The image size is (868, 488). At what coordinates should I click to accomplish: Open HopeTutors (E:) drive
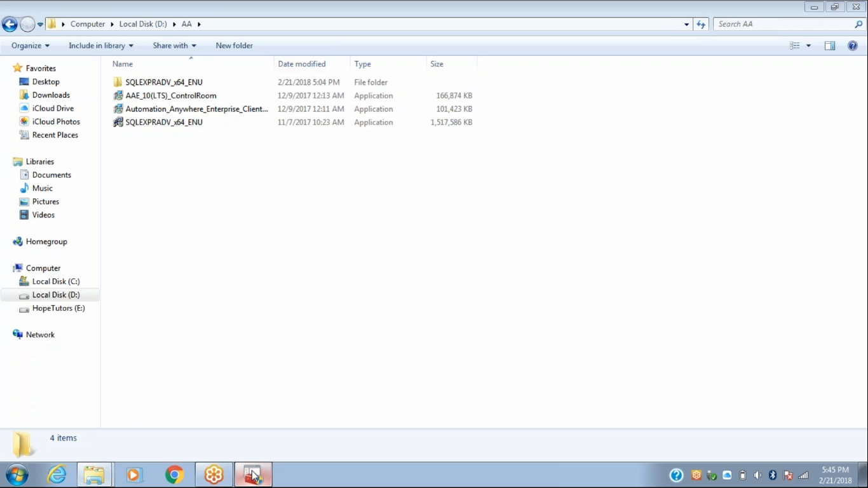pyautogui.click(x=58, y=309)
